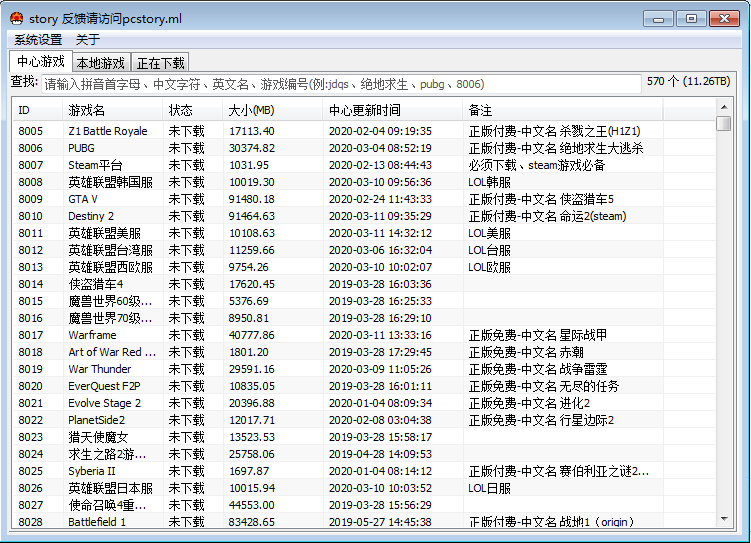751x543 pixels.
Task: Click the 570 个 (11.26TB) count label
Action: pos(688,81)
